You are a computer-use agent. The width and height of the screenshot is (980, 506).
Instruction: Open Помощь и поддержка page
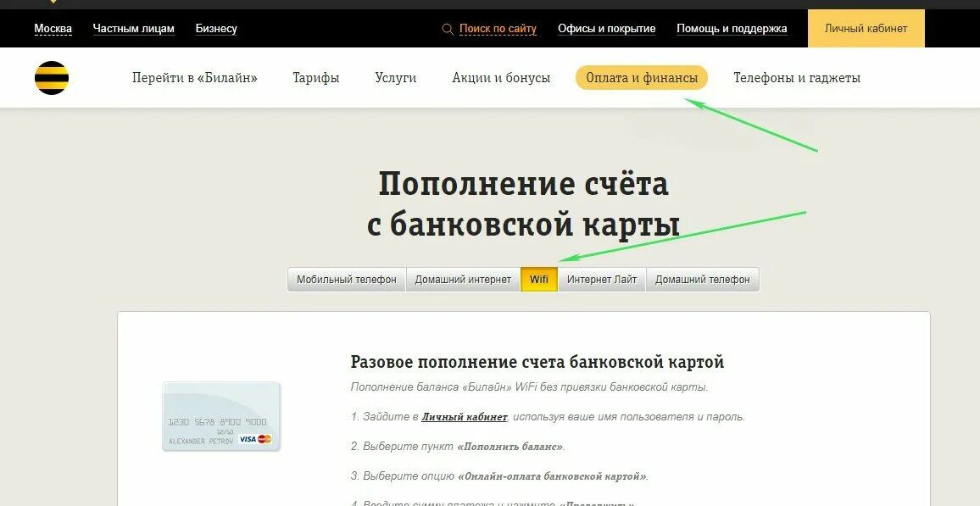pos(732,28)
